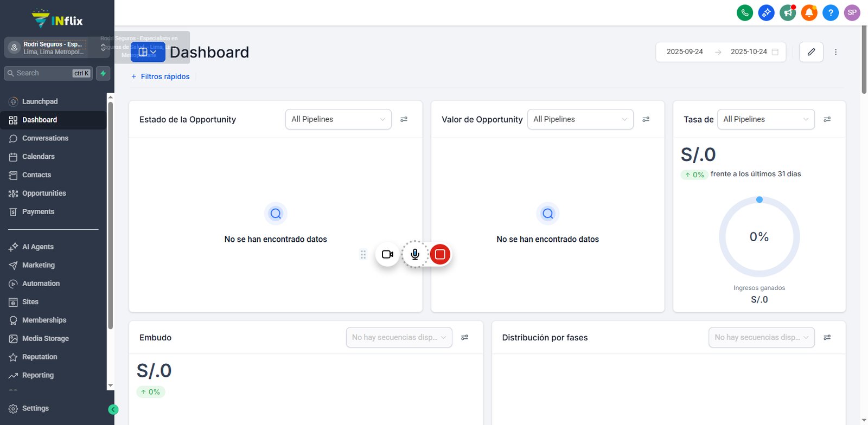Viewport: 868px width, 425px height.
Task: Open settings for Distribución por fases widget
Action: click(x=827, y=337)
